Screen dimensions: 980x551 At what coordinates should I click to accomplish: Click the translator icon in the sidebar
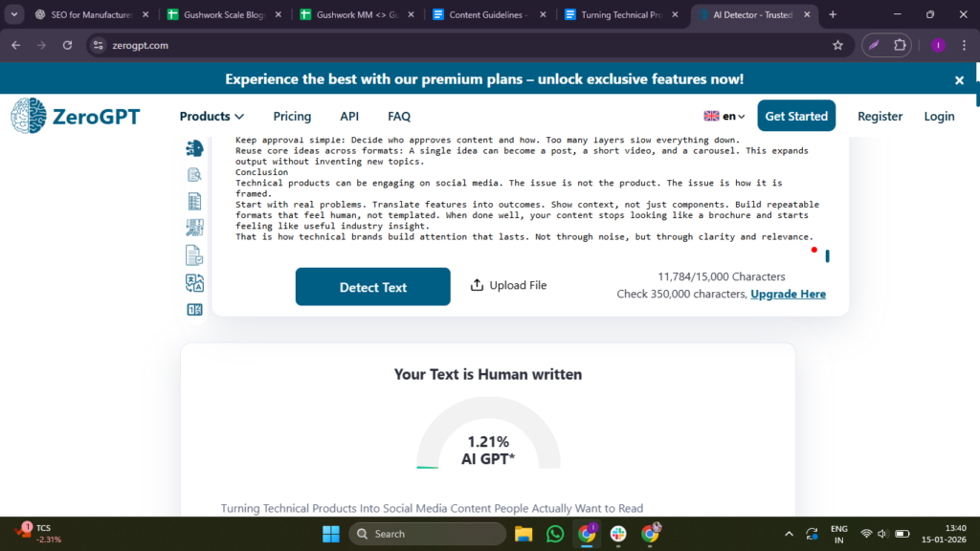coord(194,282)
